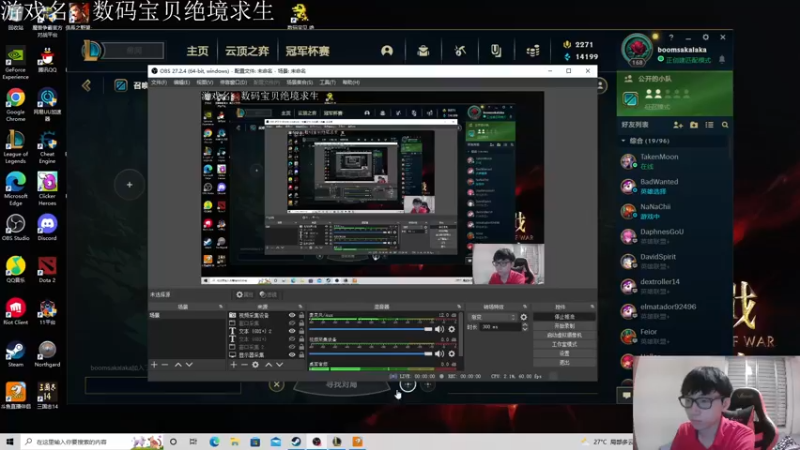Toggle lock on video capture device source
Screen dimensions: 800x450
point(301,315)
